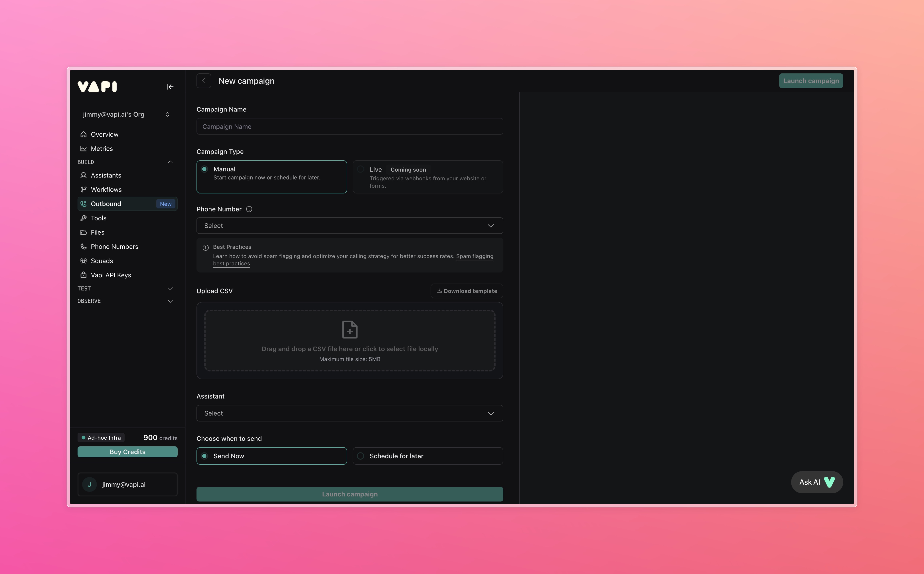This screenshot has width=924, height=574.
Task: Open Spam flagging best practices link
Action: click(x=474, y=256)
